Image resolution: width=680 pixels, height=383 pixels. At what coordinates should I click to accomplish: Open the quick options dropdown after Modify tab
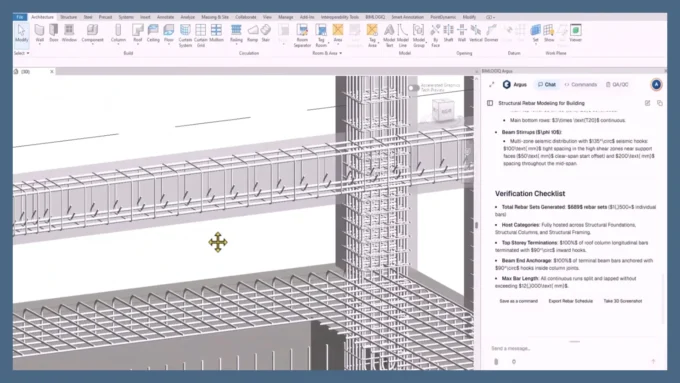[490, 17]
